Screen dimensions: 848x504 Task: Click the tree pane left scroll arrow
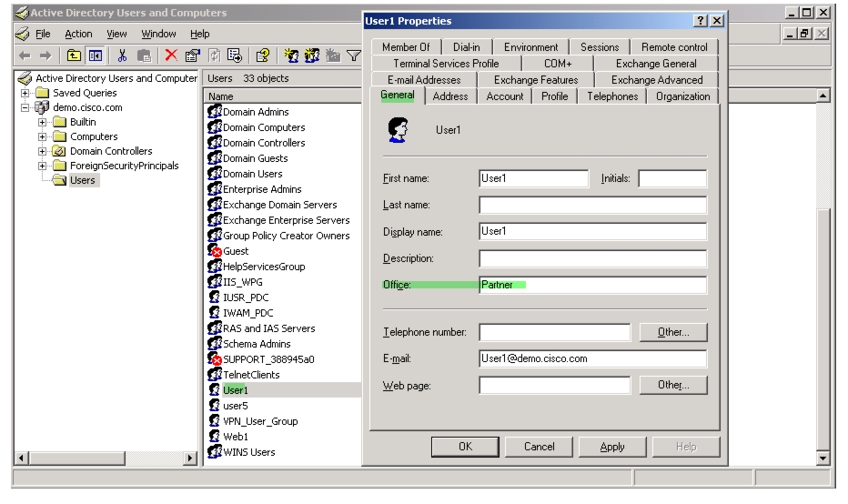coord(21,458)
